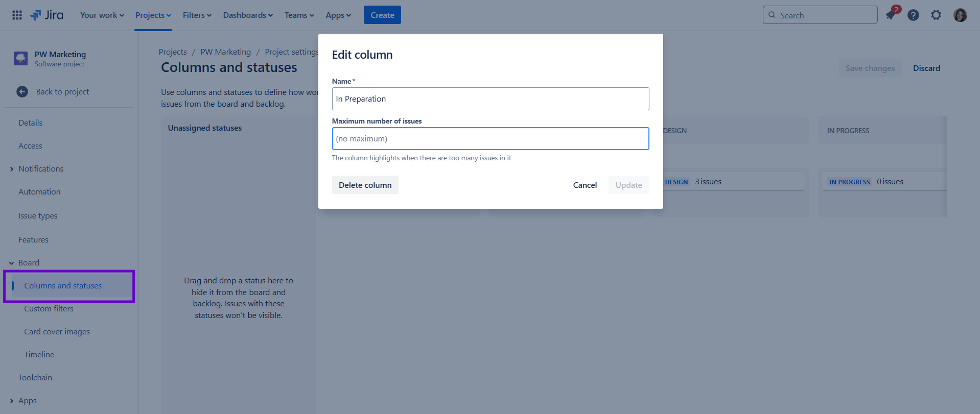Click the profile avatar
980x414 pixels.
tap(960, 15)
